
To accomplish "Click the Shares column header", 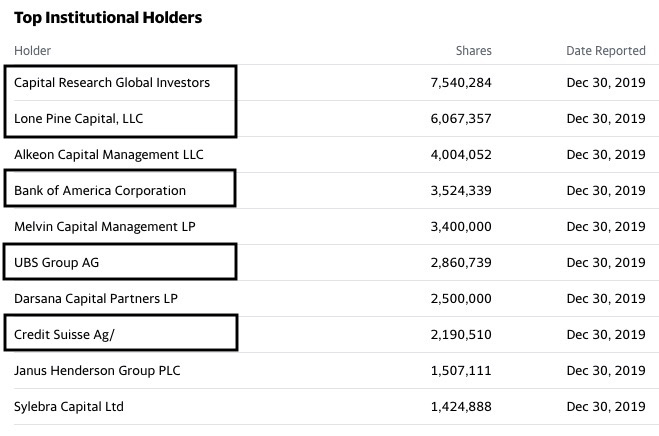I will (x=473, y=50).
